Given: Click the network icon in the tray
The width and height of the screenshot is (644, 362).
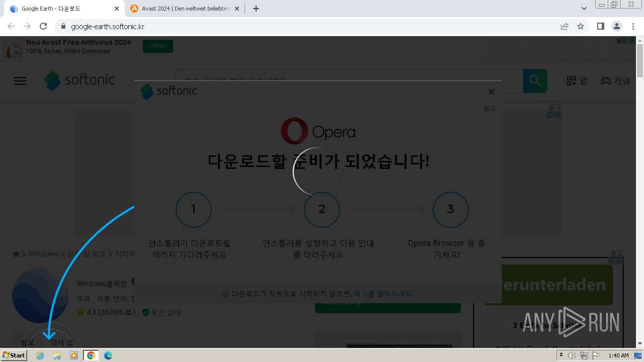Looking at the screenshot, I should (584, 355).
